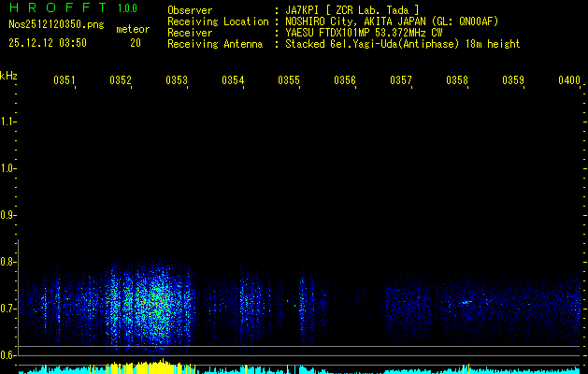The image size is (588, 374).
Task: Click the bright green echo burst in spectrogram
Action: [161, 302]
